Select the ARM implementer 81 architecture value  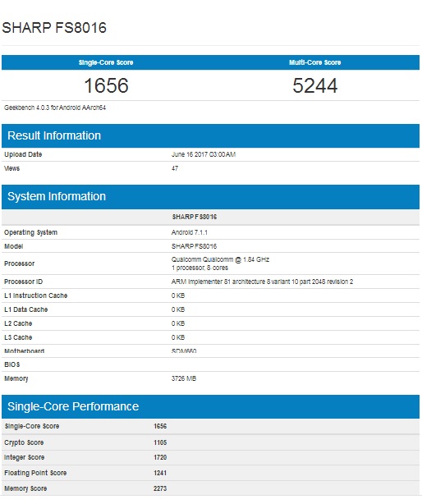click(x=262, y=282)
